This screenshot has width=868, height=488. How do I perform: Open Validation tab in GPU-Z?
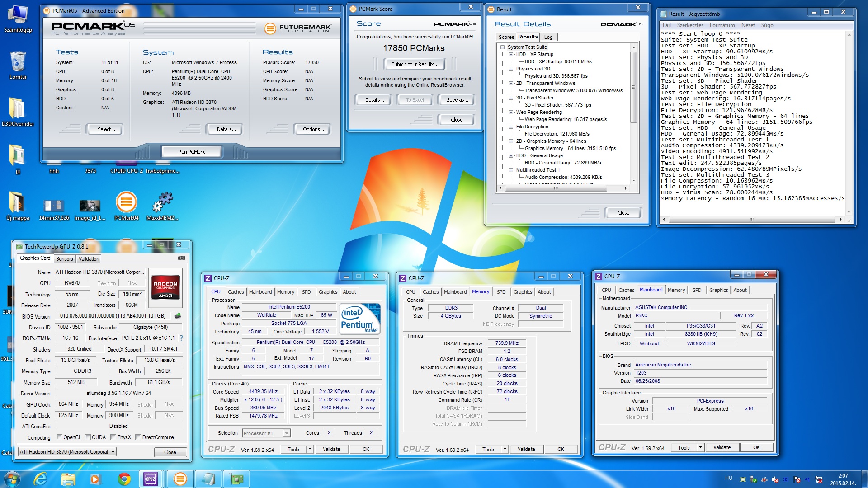point(89,259)
